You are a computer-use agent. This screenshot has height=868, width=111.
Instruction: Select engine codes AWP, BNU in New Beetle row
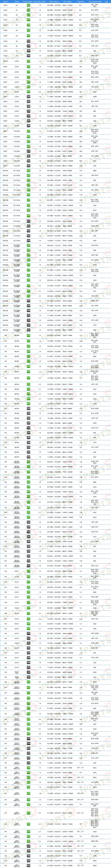coord(95,800)
